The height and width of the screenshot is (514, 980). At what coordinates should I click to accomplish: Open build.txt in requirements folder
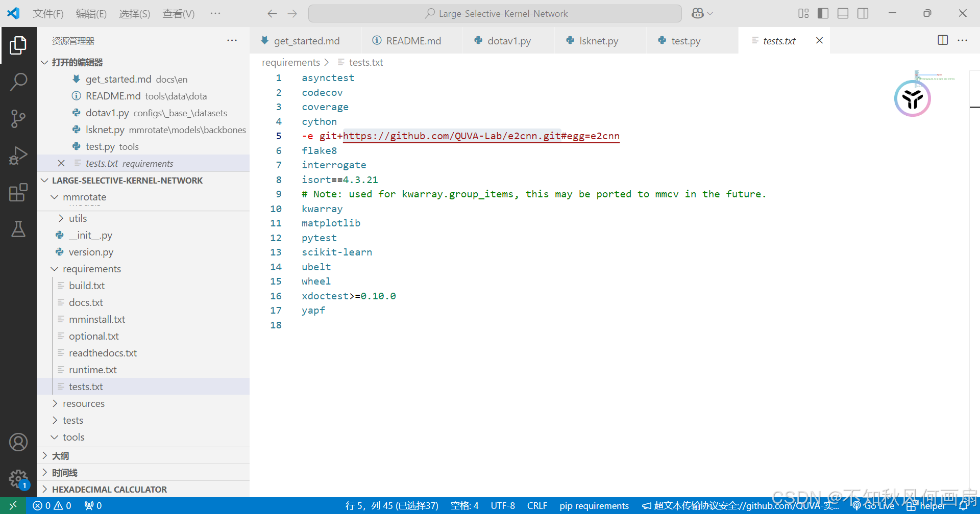coord(143,286)
